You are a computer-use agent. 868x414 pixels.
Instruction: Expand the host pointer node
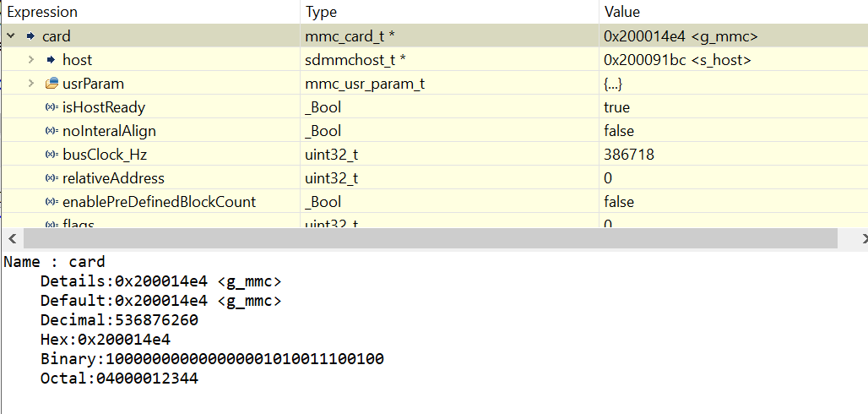click(x=31, y=60)
